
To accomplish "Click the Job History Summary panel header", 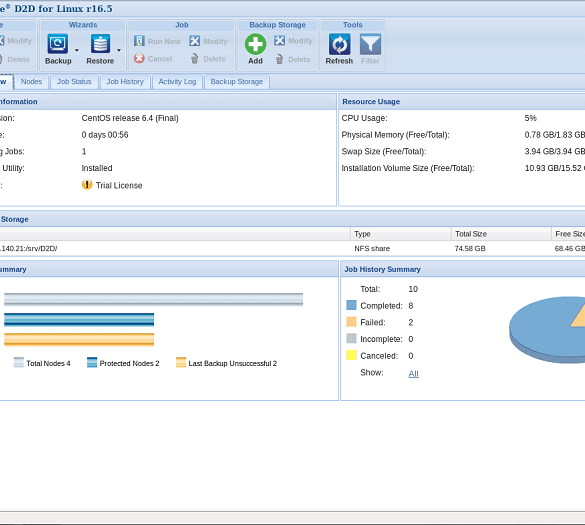I will (x=463, y=269).
